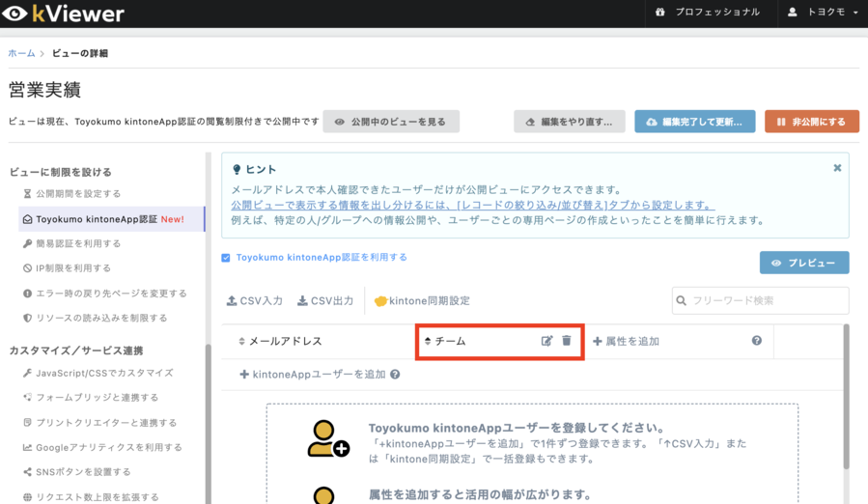This screenshot has width=868, height=504.
Task: Go to ホーム breadcrumb link
Action: [x=21, y=53]
